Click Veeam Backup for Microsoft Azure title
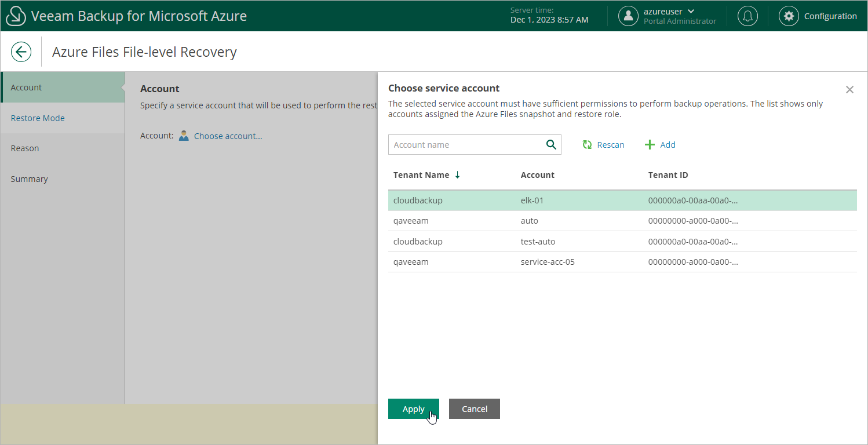The image size is (868, 445). pos(139,16)
